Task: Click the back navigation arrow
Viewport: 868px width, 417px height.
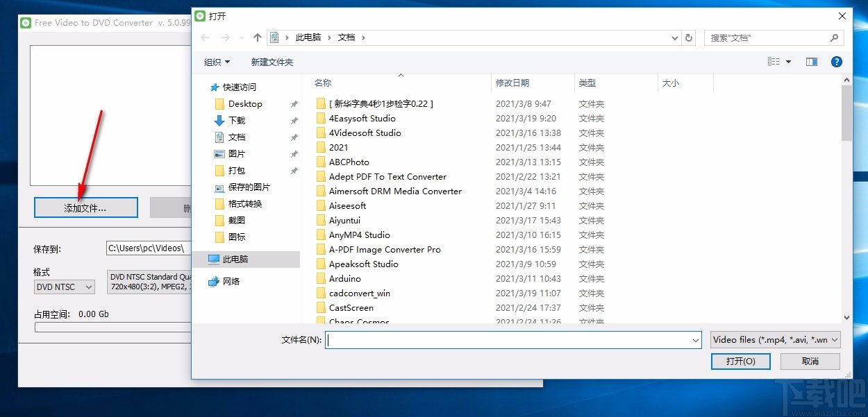Action: (203, 37)
